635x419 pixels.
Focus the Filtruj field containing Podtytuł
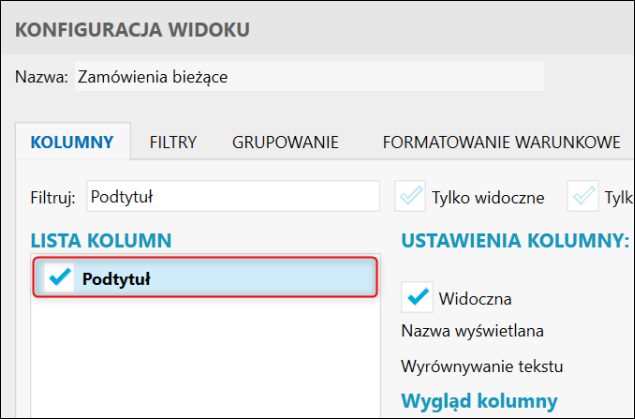[x=232, y=197]
